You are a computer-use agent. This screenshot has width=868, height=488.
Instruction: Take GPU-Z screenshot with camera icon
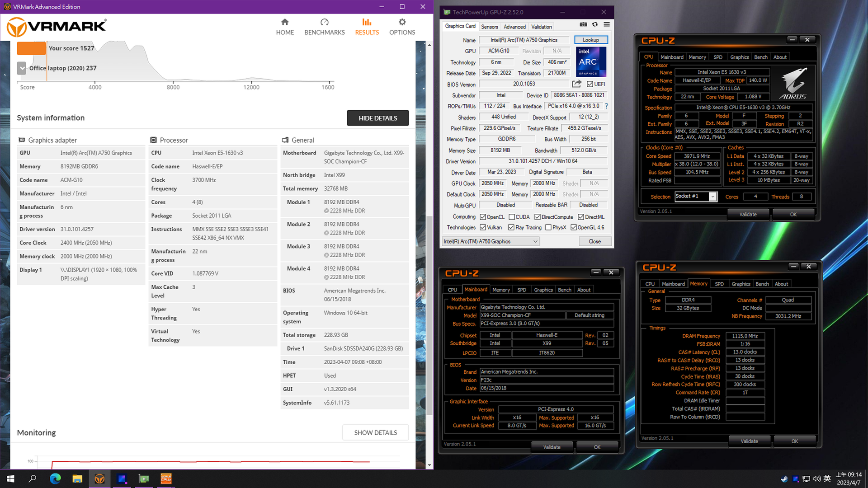pyautogui.click(x=583, y=24)
